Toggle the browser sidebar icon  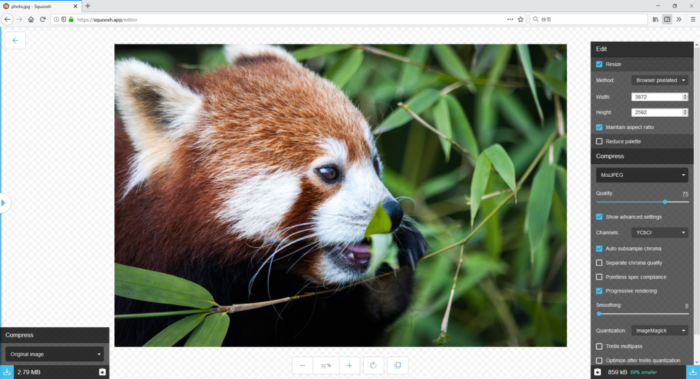(667, 20)
